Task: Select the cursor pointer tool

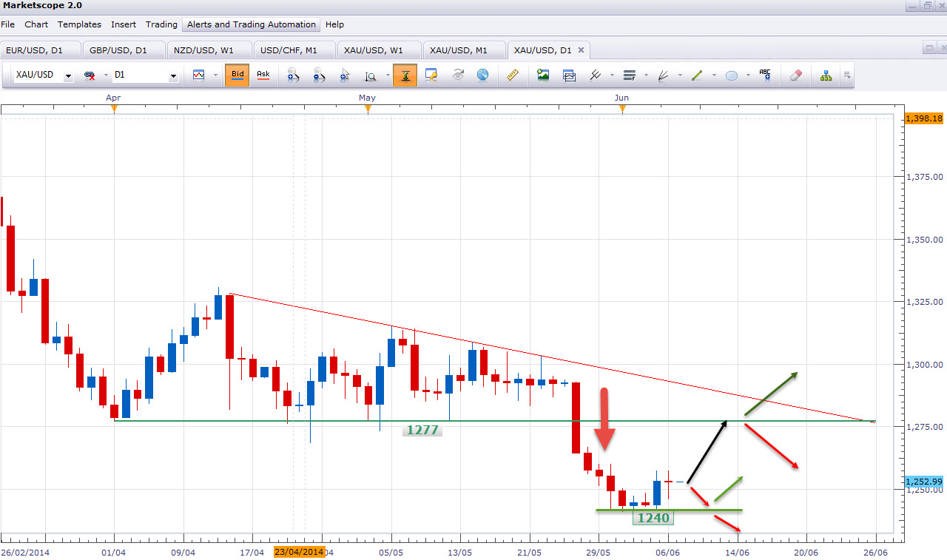Action: point(345,75)
